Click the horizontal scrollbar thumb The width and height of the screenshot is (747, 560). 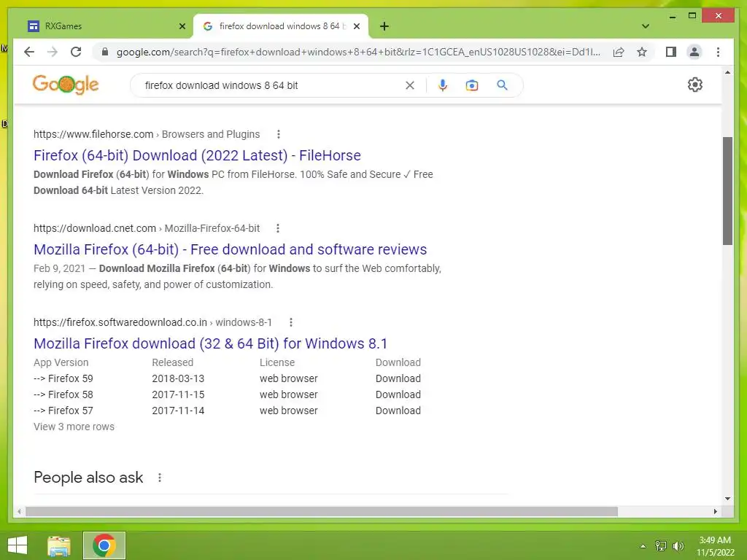click(x=322, y=511)
